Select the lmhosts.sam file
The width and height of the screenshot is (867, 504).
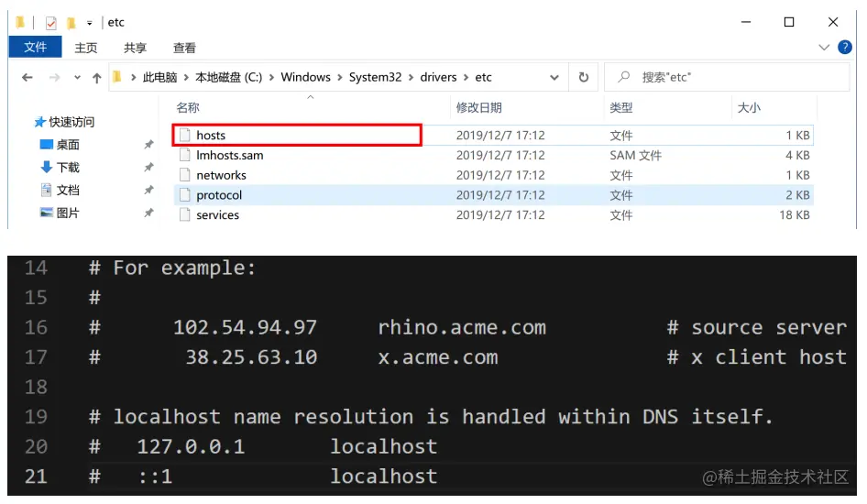pos(493,155)
